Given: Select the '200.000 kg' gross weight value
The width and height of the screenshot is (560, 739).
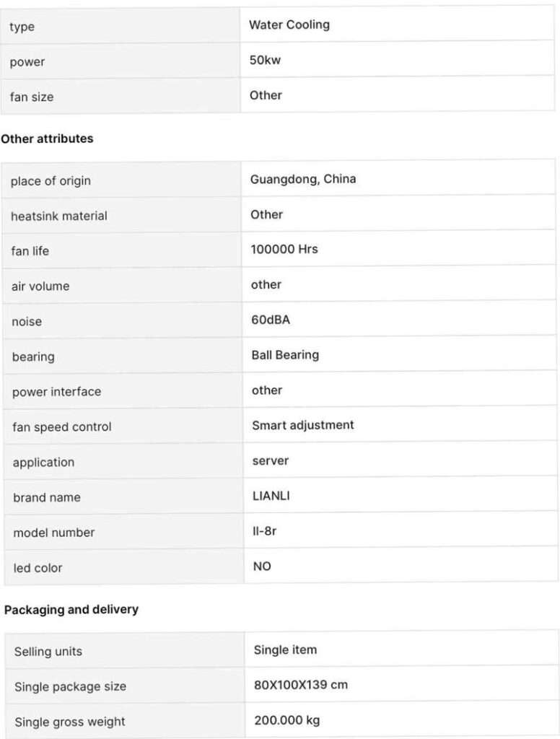Looking at the screenshot, I should (287, 720).
